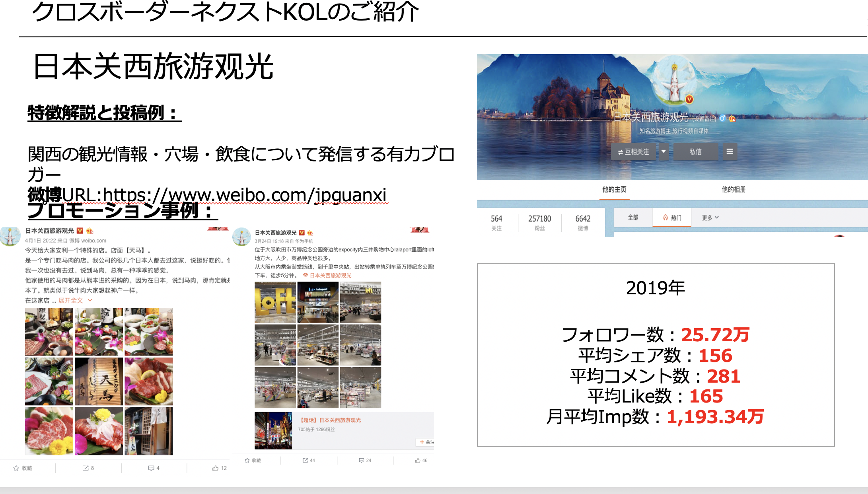This screenshot has width=868, height=494.
Task: Click the repost icon showing 8
Action: pos(88,468)
